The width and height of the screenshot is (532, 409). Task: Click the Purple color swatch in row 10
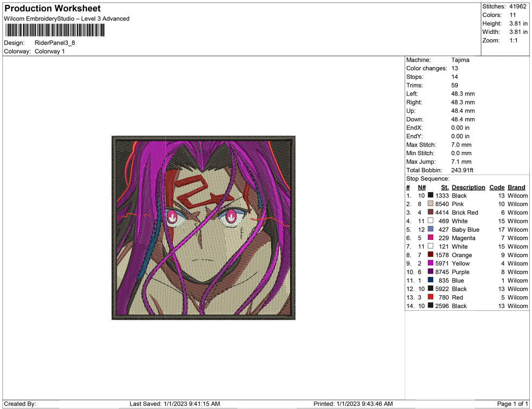(x=430, y=272)
